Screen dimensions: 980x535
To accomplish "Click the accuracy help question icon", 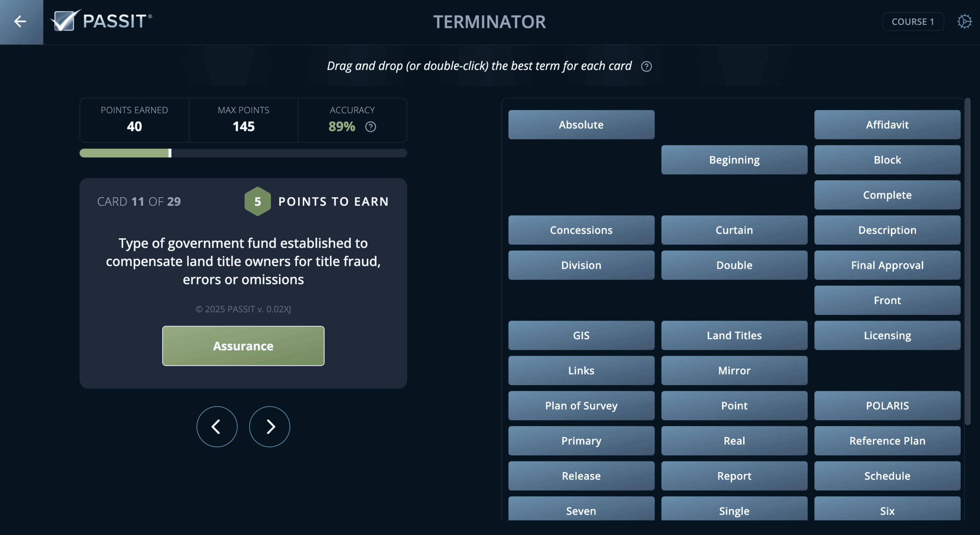I will point(370,127).
